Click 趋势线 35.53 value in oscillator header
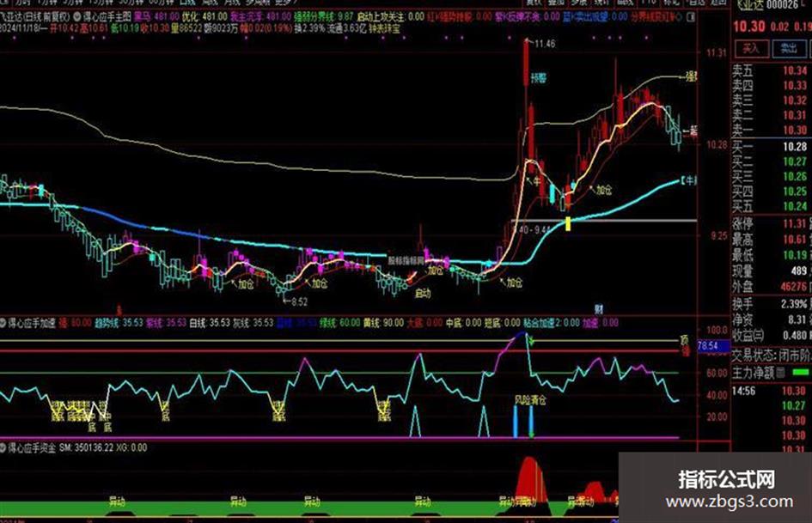Image resolution: width=812 pixels, height=523 pixels. tap(119, 323)
